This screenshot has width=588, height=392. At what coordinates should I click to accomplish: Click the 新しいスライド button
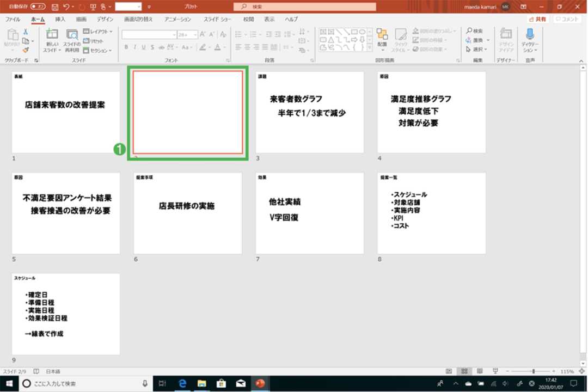52,40
